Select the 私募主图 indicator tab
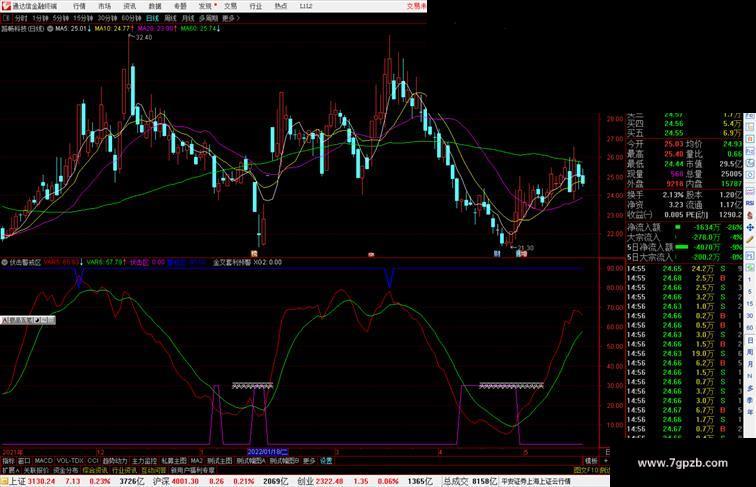Viewport: 756px width, 487px height. click(x=174, y=461)
